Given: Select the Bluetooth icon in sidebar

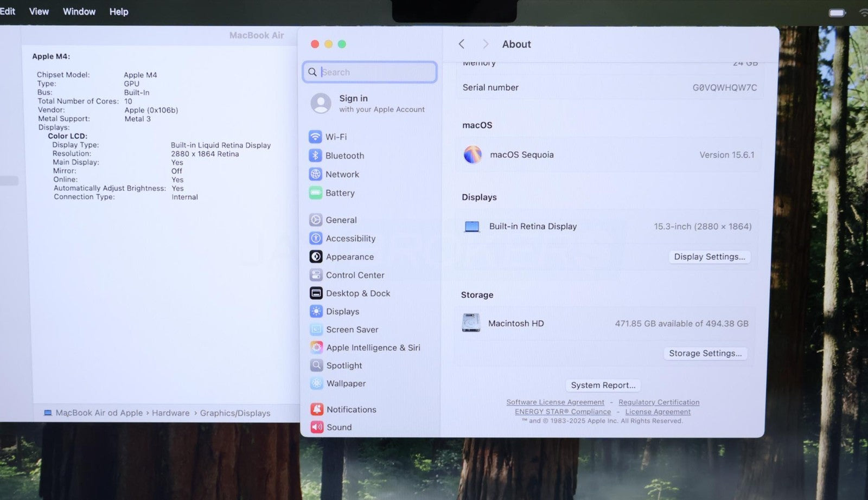Looking at the screenshot, I should tap(315, 156).
